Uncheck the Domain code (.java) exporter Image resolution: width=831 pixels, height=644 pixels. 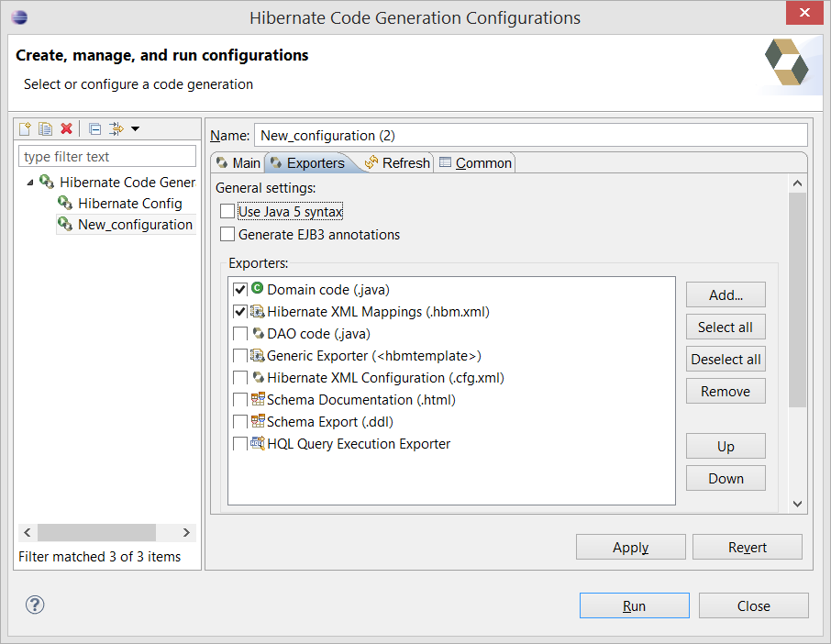240,289
